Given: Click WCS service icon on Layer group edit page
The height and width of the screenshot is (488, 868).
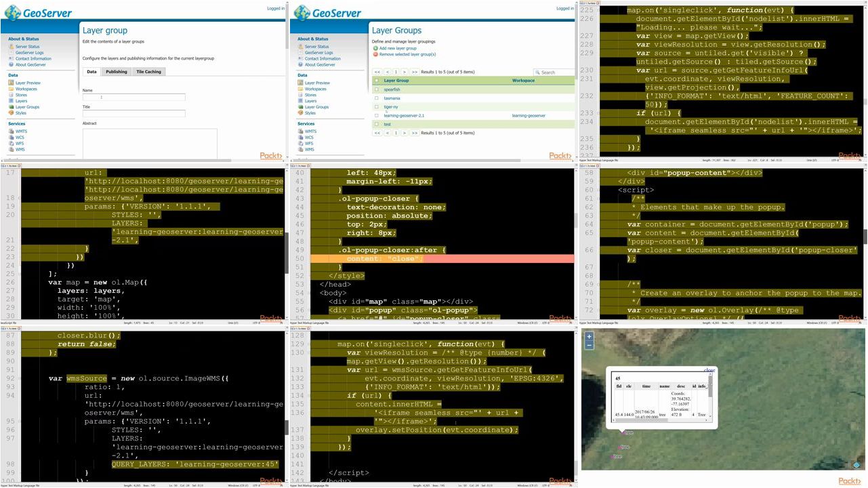Looking at the screenshot, I should tap(11, 138).
